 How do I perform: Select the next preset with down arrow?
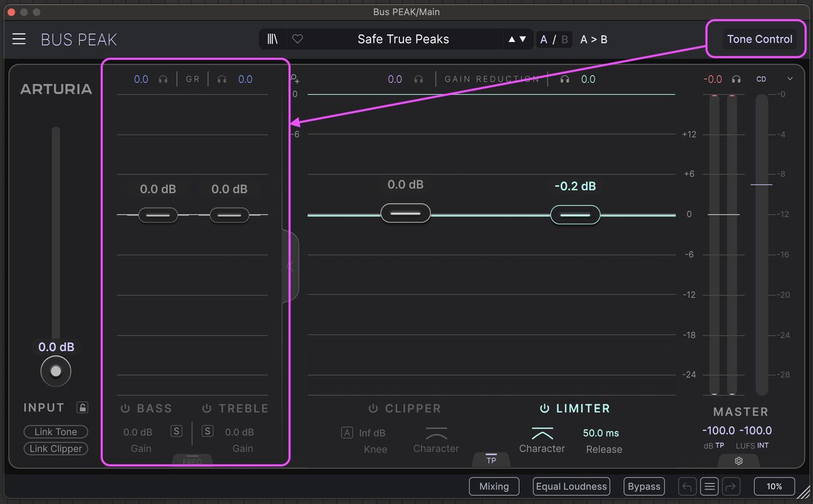523,39
